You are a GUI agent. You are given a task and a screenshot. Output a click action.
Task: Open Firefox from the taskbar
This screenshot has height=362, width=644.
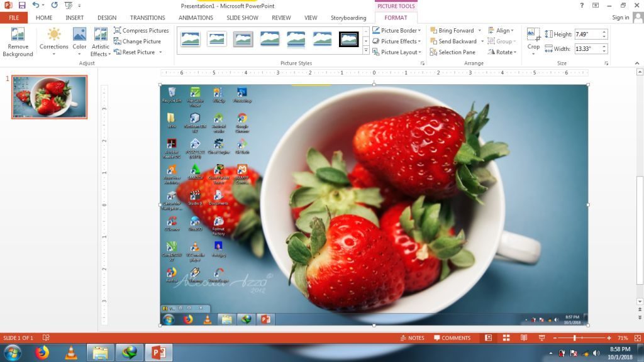42,353
